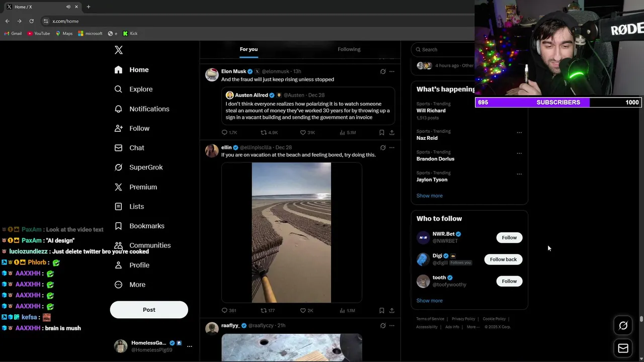644x362 pixels.
Task: Open more options on ellin's post
Action: pos(392,147)
